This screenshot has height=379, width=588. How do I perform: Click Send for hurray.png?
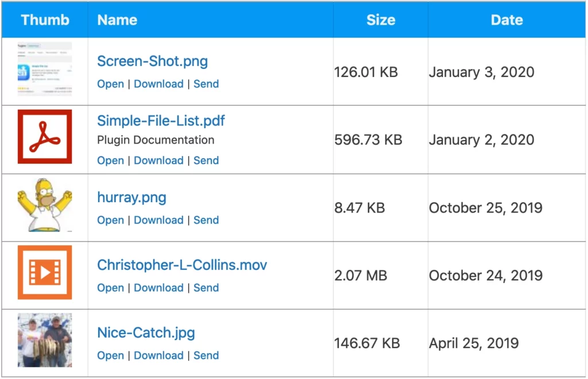click(206, 220)
